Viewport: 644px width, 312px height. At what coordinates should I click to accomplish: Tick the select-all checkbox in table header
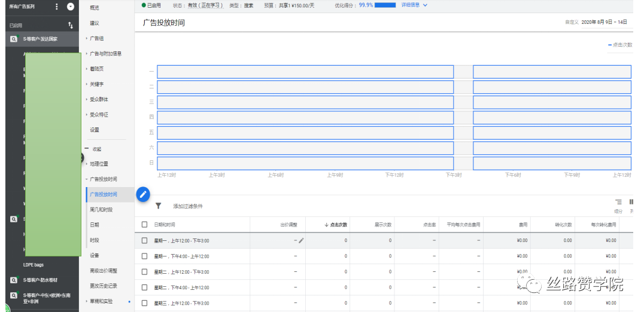point(144,225)
